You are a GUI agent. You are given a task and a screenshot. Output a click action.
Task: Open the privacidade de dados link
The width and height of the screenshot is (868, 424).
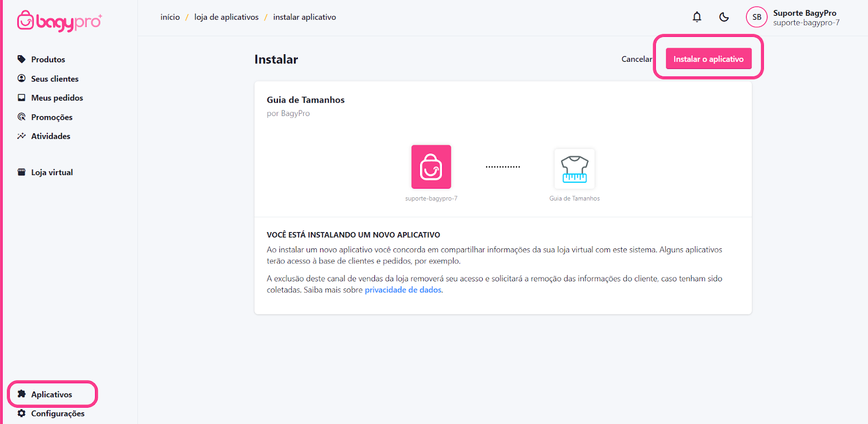[403, 290]
